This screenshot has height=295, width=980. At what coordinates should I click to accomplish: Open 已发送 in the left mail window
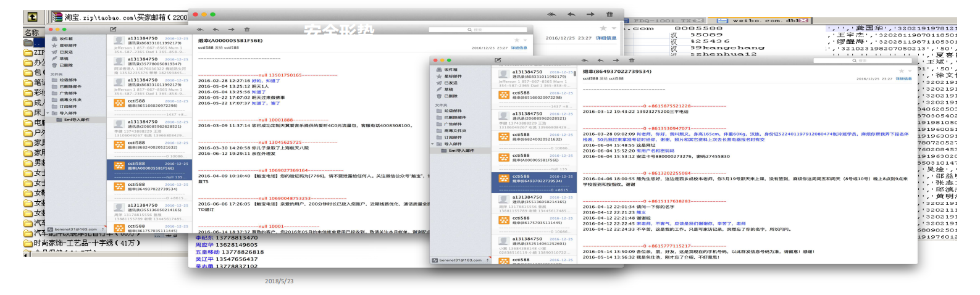[x=65, y=52]
